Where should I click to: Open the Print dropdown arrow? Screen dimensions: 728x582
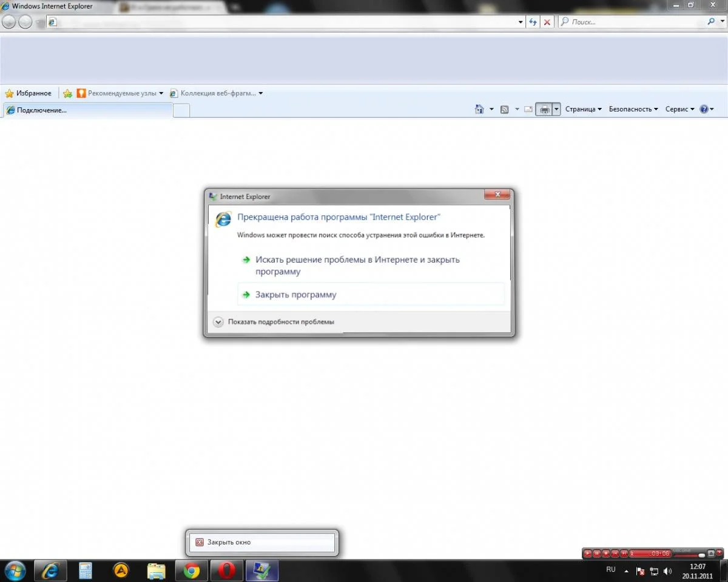pyautogui.click(x=556, y=109)
